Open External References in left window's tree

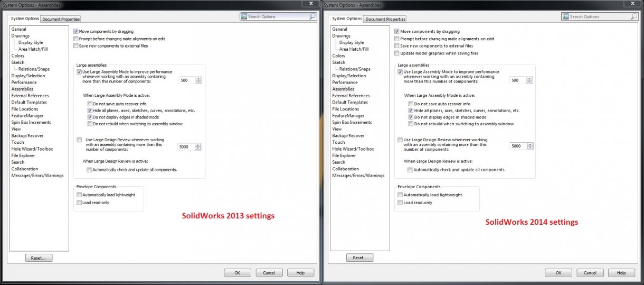pyautogui.click(x=30, y=96)
